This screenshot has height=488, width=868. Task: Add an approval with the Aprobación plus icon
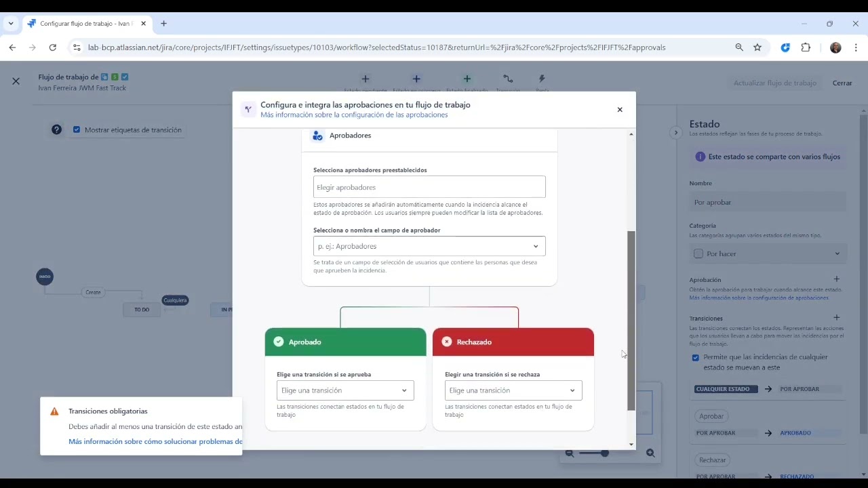836,279
